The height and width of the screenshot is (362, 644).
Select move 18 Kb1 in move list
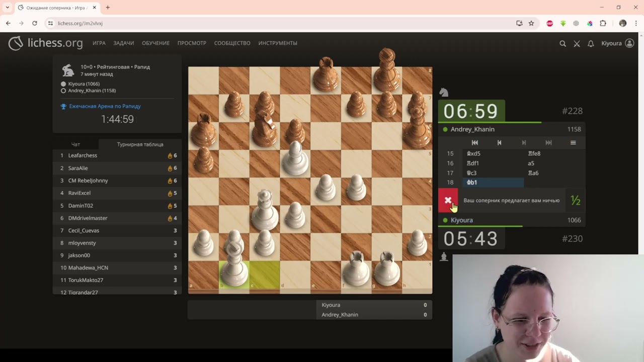click(493, 183)
